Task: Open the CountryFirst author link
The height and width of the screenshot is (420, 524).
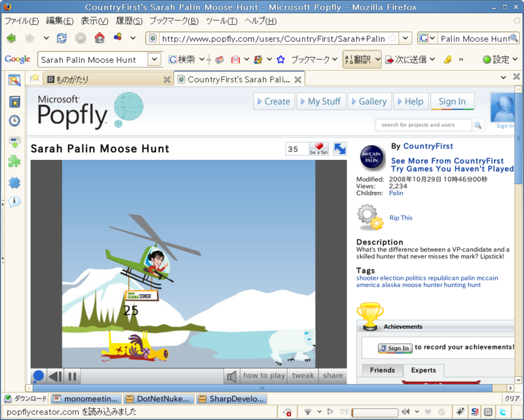Action: click(428, 146)
